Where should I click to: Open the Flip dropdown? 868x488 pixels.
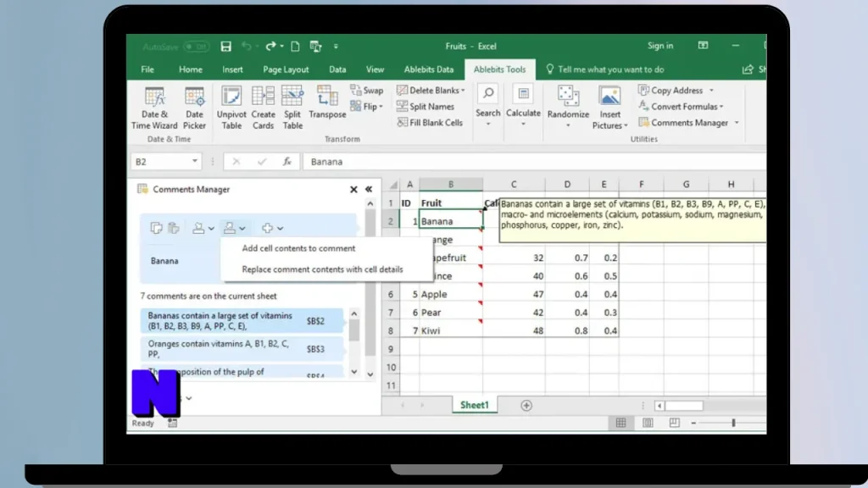coord(367,106)
